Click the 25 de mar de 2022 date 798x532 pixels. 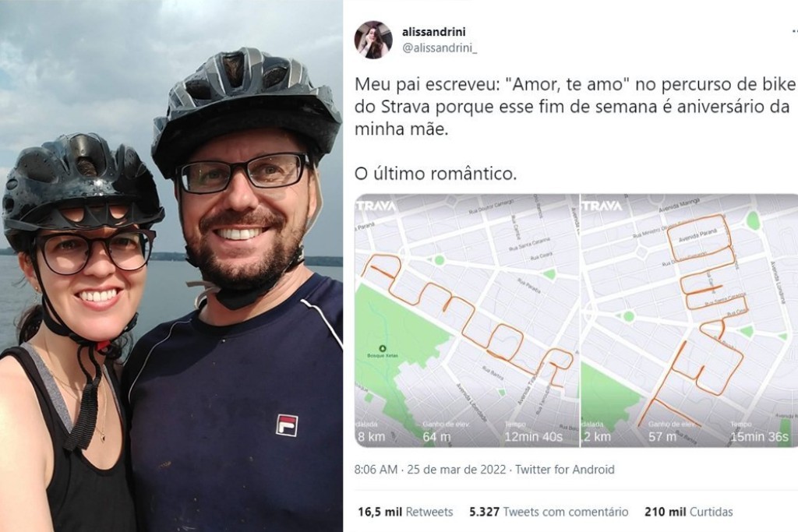[x=457, y=470]
